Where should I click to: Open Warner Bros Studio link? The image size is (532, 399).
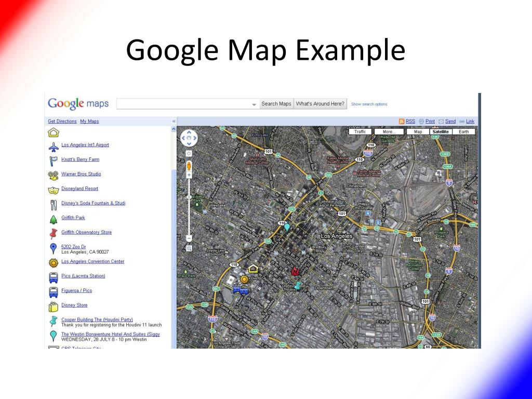pos(81,174)
